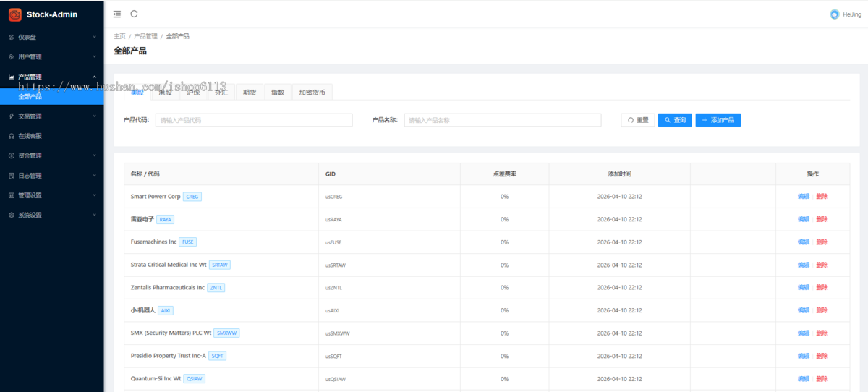Switch to the 指数 tab
Viewport: 868px width, 392px height.
(x=278, y=93)
